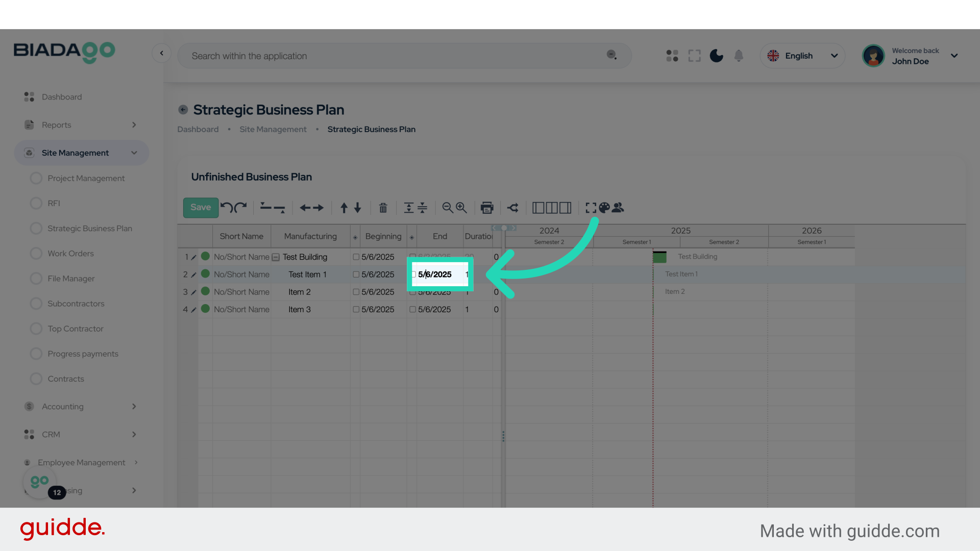The width and height of the screenshot is (980, 551).
Task: Click the indent right arrow icon
Action: tap(318, 208)
